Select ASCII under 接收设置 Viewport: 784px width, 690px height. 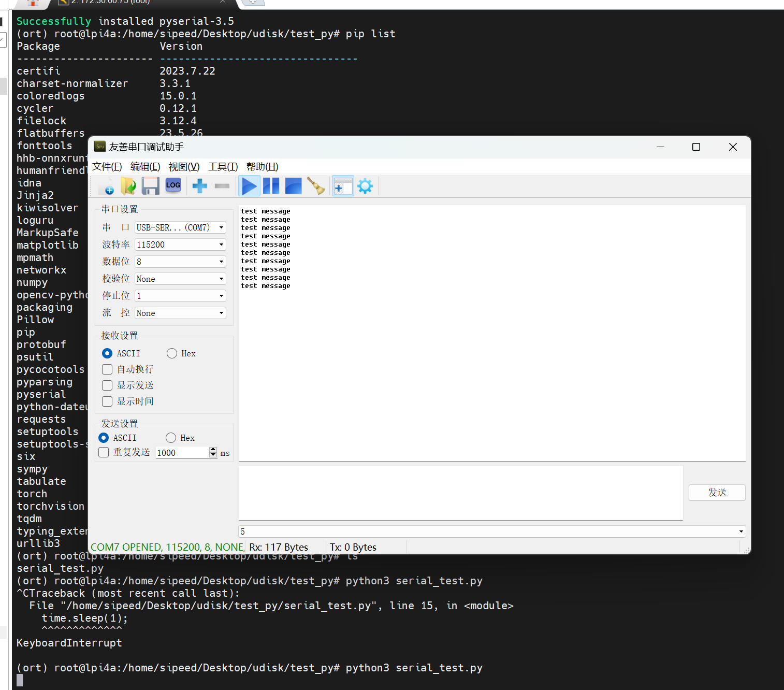(108, 353)
